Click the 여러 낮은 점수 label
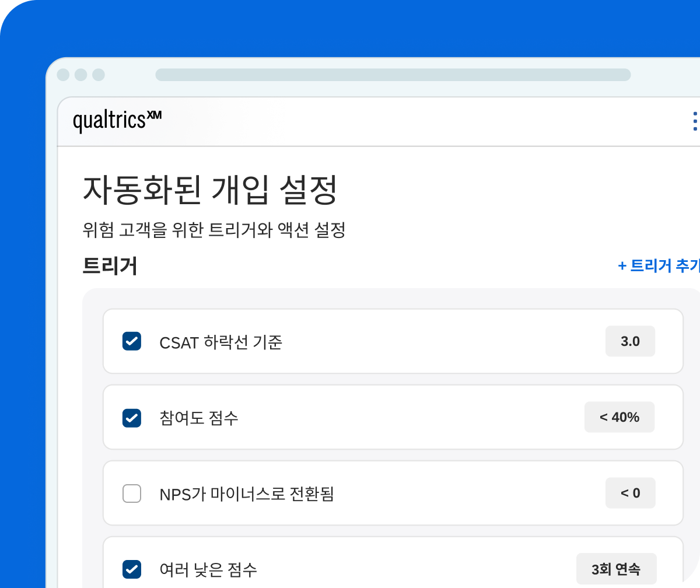 point(208,569)
